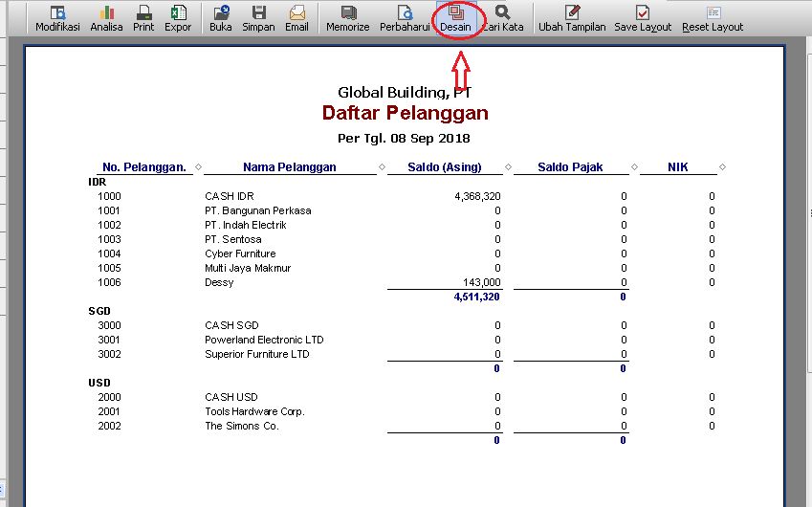
Task: Click the Modifikasi toolbar icon
Action: [x=57, y=17]
